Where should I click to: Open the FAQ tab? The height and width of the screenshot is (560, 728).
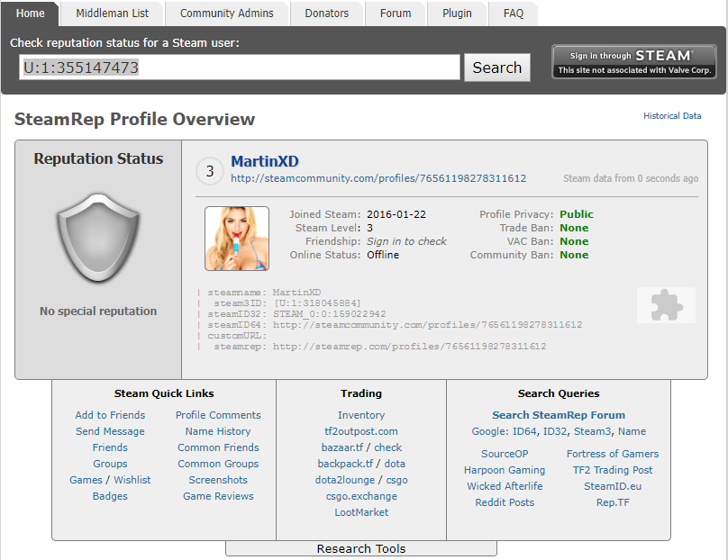514,13
